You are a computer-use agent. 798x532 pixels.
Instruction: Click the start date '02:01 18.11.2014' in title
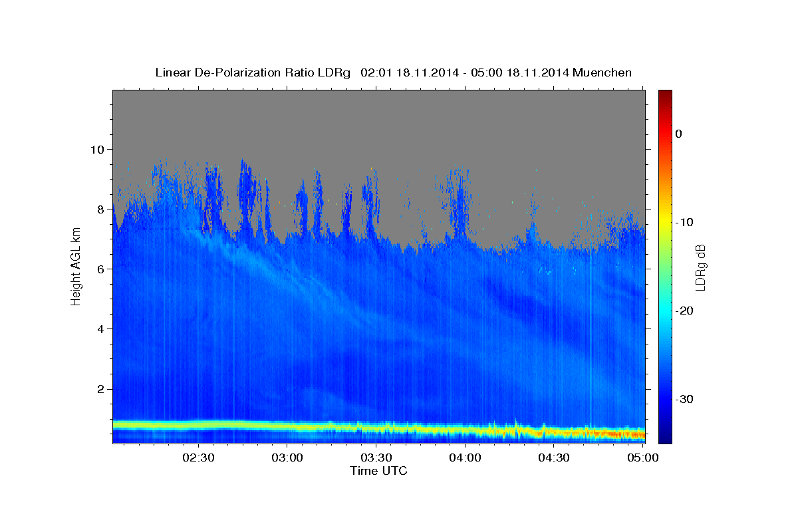point(408,72)
